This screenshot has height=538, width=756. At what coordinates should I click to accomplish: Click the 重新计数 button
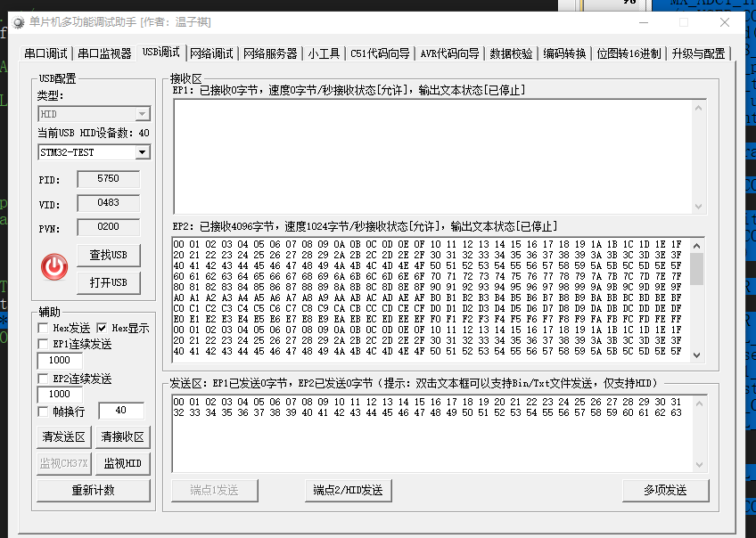(94, 490)
